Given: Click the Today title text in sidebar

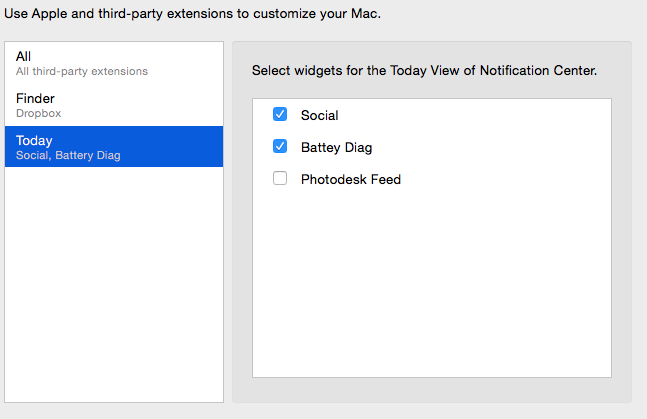Looking at the screenshot, I should click(34, 141).
